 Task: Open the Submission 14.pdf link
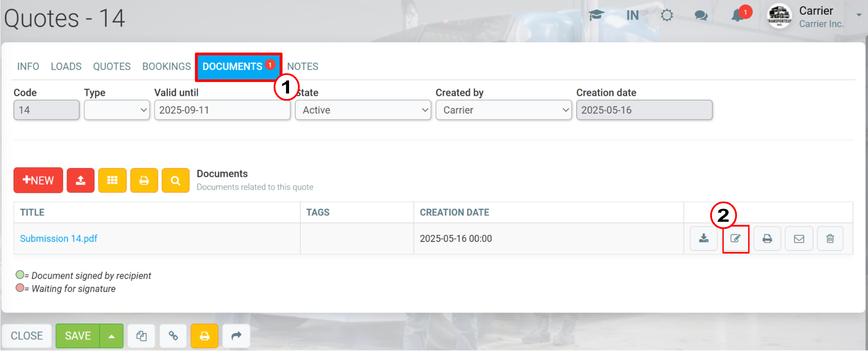coord(58,239)
